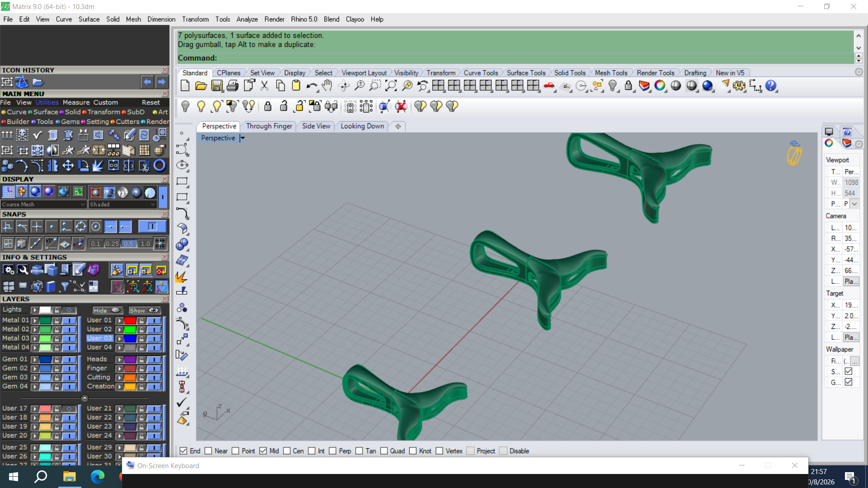
Task: Click the 0.25 snap spacing button
Action: click(x=112, y=244)
